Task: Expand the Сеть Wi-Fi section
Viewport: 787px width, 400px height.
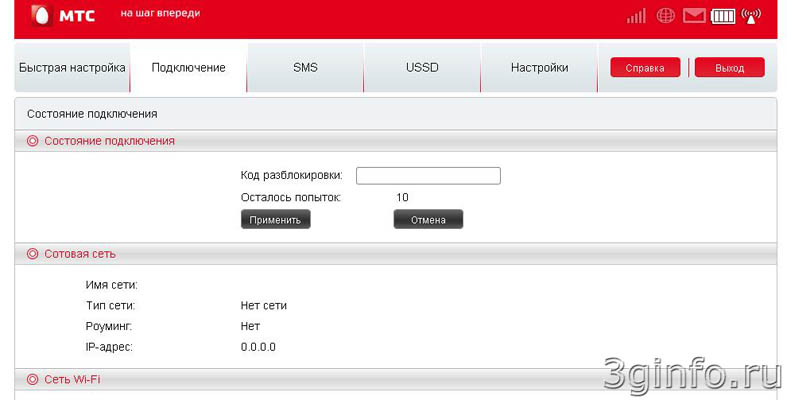Action: coord(32,380)
